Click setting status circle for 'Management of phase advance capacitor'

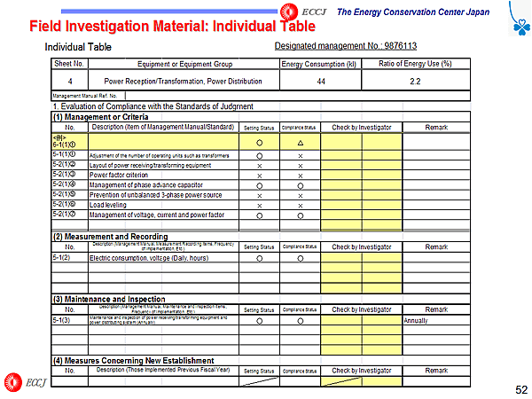260,186
